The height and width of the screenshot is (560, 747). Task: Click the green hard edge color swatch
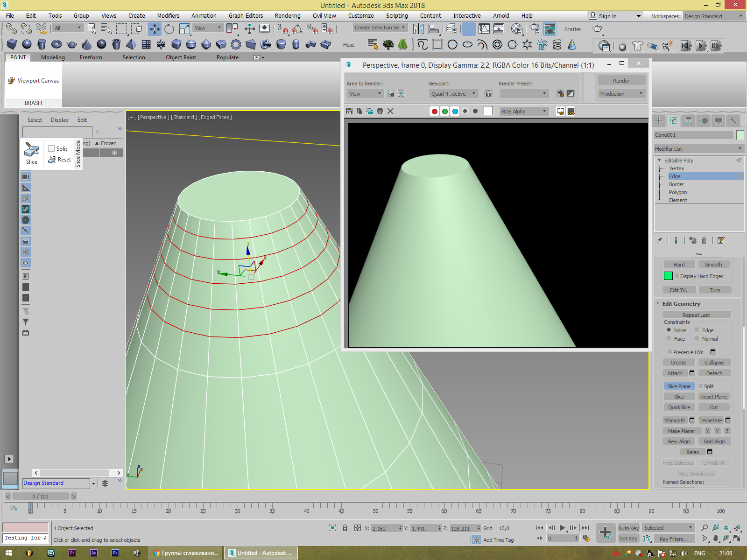point(668,276)
